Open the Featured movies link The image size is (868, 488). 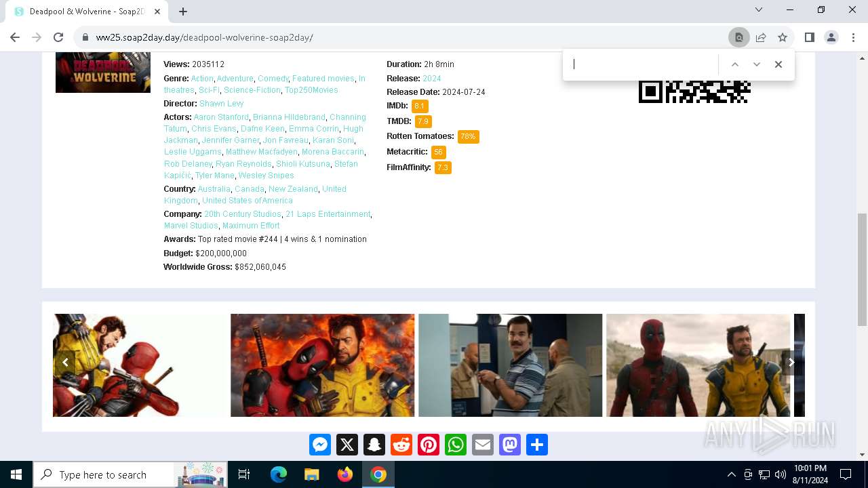click(x=323, y=79)
